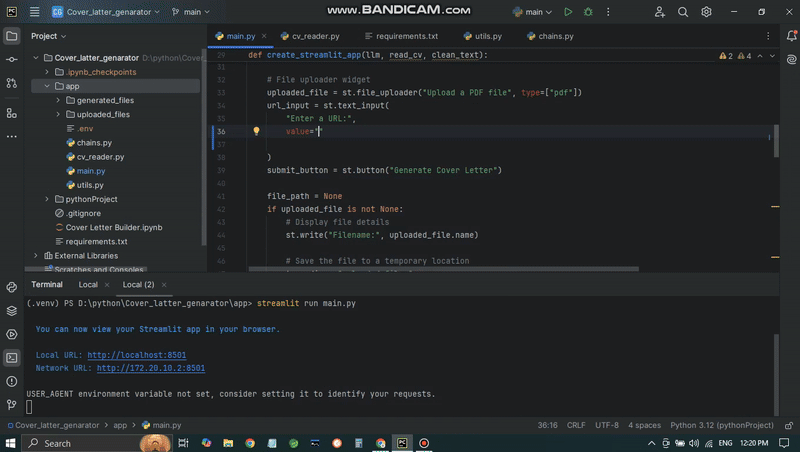Click the Run button in the toolbar

[x=568, y=12]
